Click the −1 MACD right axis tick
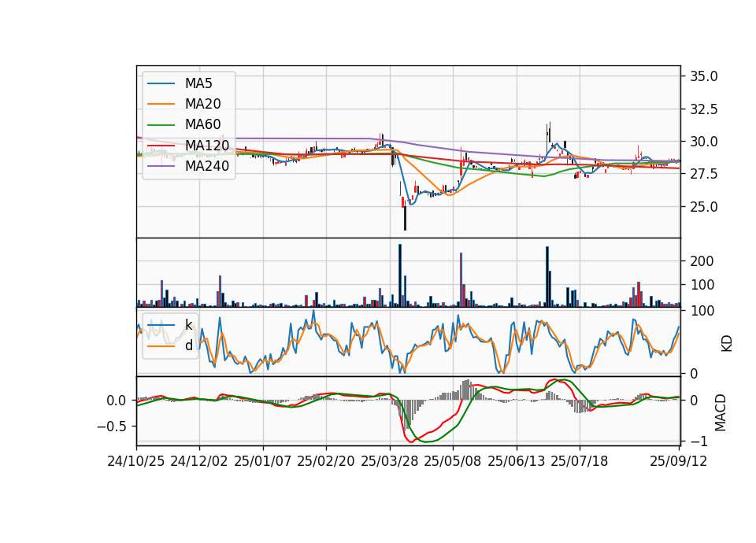This screenshot has height=543, width=756. (x=699, y=441)
